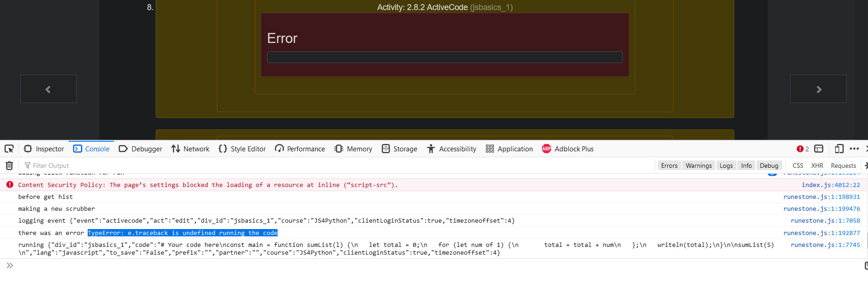Open source link runestone.js:1:199476

tap(821, 209)
